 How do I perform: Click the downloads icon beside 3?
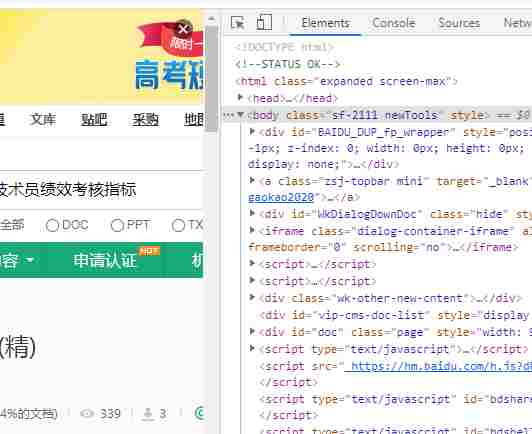148,414
